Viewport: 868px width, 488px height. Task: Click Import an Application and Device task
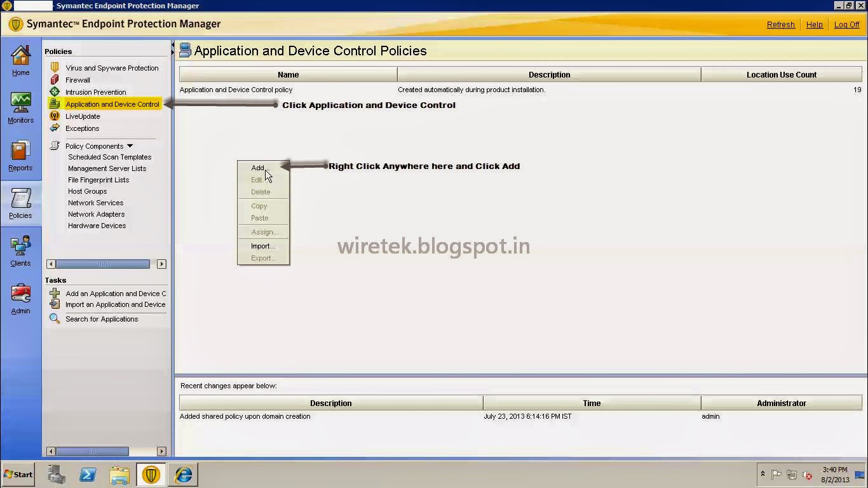[116, 304]
